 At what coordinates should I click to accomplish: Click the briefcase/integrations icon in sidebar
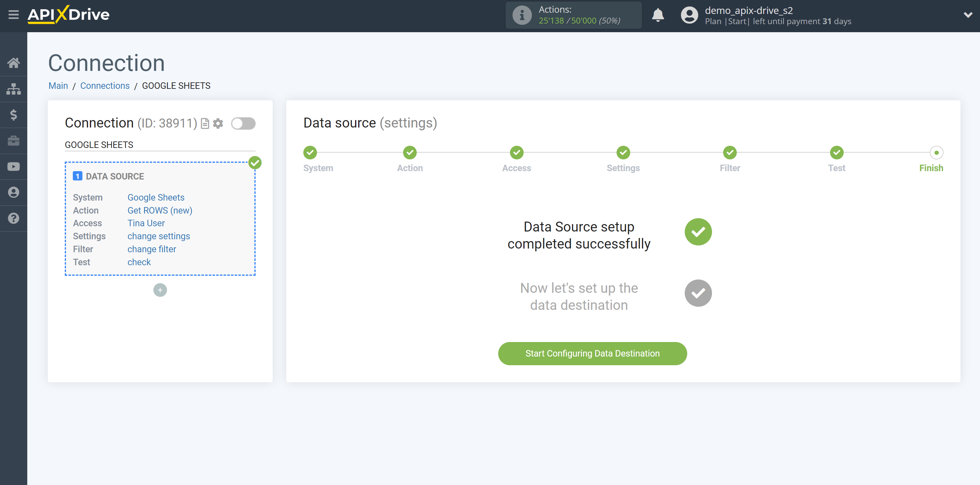point(14,141)
